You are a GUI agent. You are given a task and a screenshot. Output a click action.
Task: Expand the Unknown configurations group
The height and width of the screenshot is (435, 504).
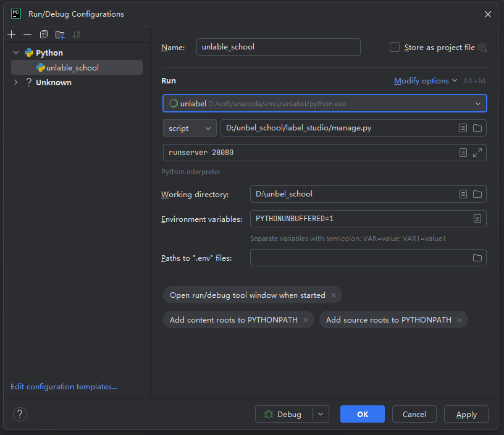tap(16, 82)
